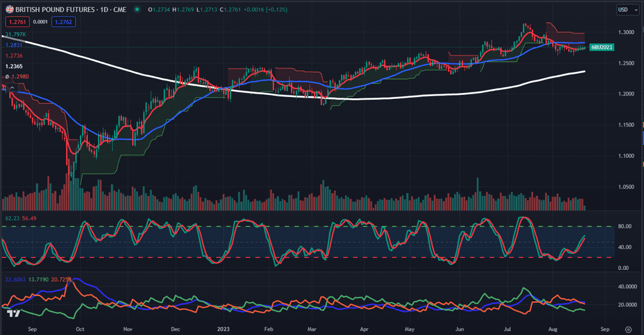Select the stochastic value 56.49
The image size is (644, 335).
(x=29, y=218)
